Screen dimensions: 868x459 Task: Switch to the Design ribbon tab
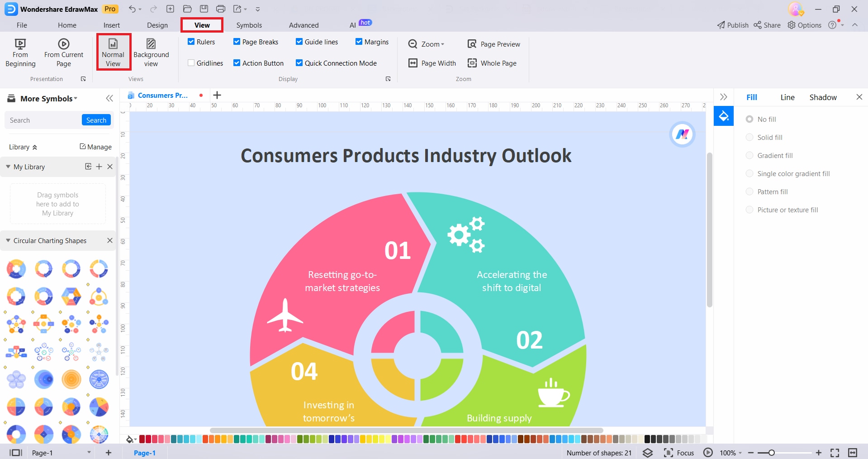point(157,25)
